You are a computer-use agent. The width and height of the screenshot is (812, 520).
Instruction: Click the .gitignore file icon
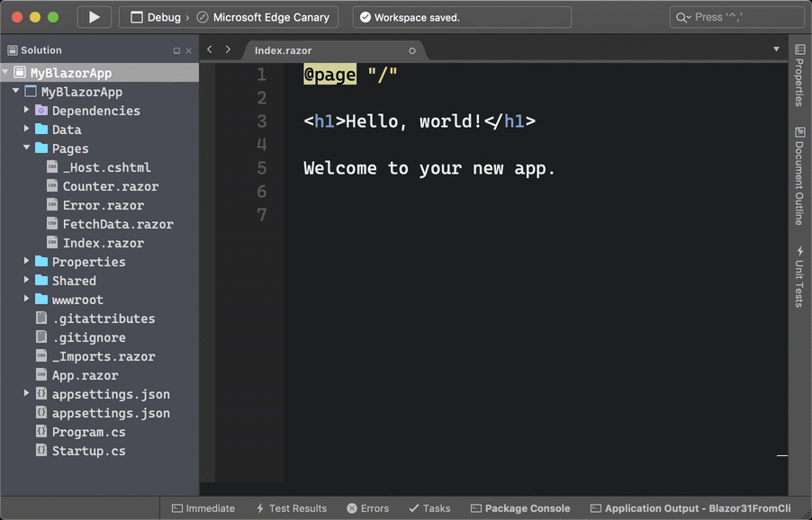coord(41,336)
